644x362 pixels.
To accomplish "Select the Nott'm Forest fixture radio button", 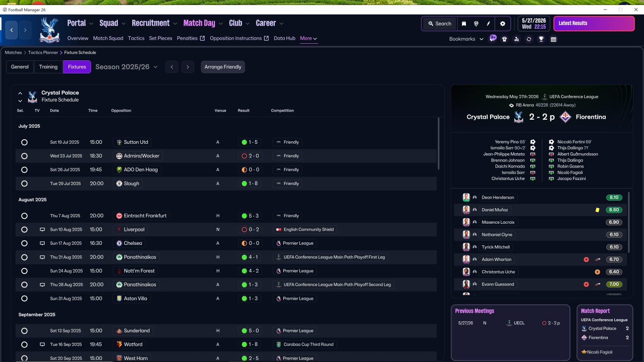I will 24,271.
